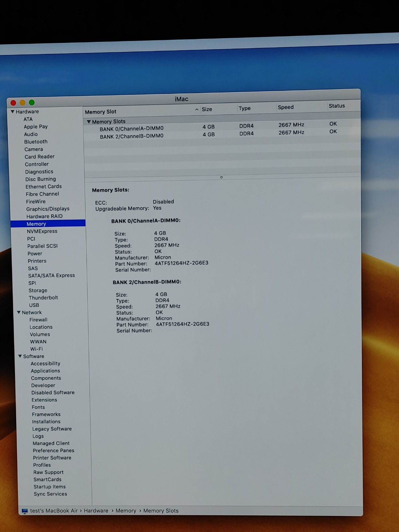Select Sync Services in the sidebar

point(50,494)
